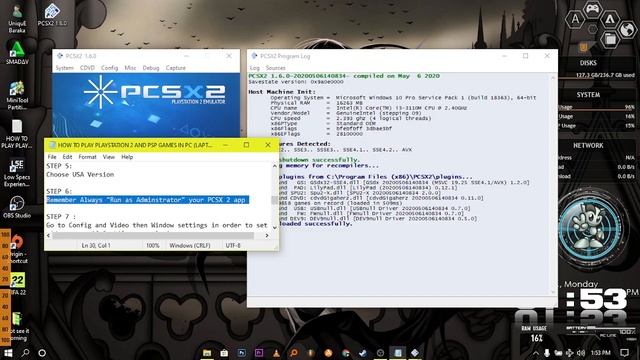
Task: Click Notepad horizontal scrollbar right arrow
Action: tap(267, 236)
